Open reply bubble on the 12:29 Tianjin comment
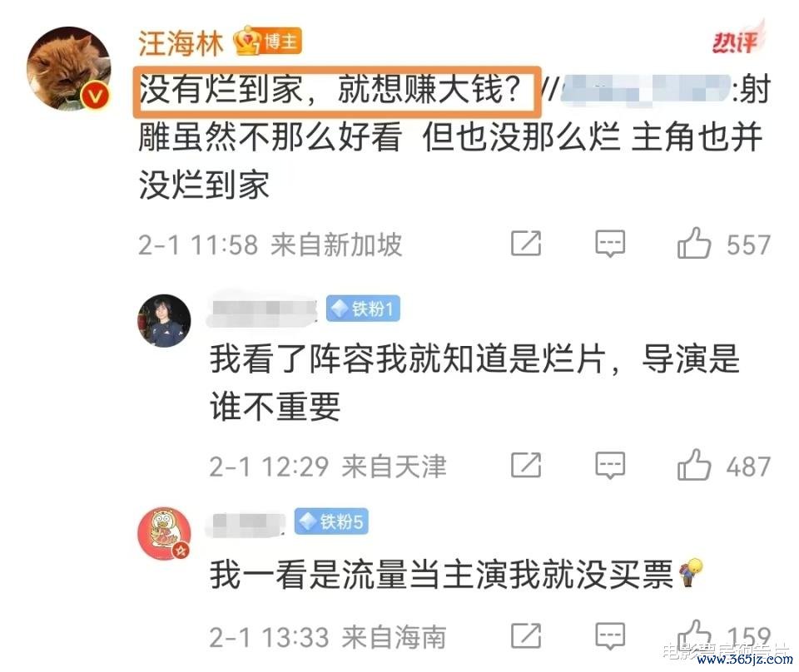Image resolution: width=799 pixels, height=672 pixels. pyautogui.click(x=610, y=465)
